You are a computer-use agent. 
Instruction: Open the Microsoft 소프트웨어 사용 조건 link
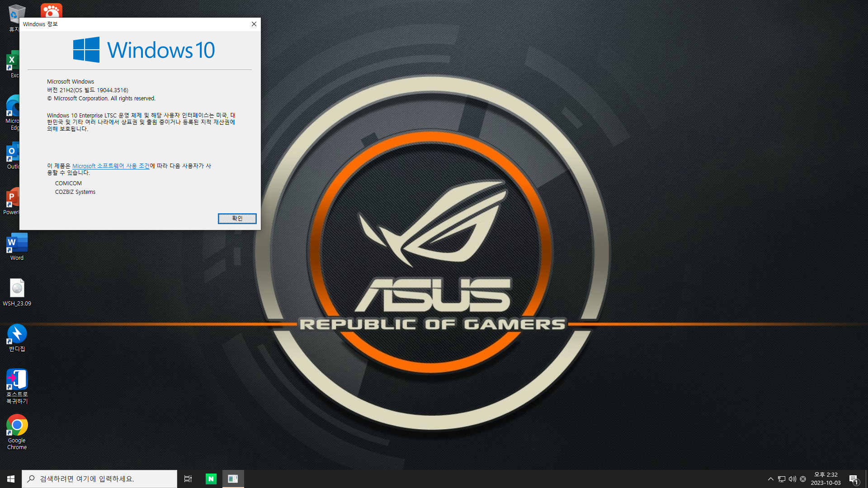pos(111,166)
